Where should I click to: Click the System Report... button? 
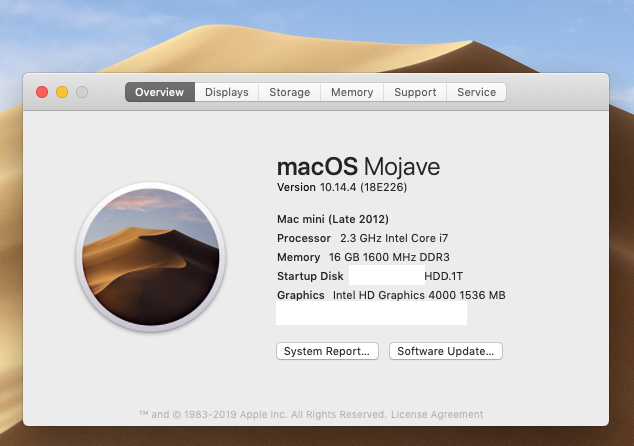[327, 351]
